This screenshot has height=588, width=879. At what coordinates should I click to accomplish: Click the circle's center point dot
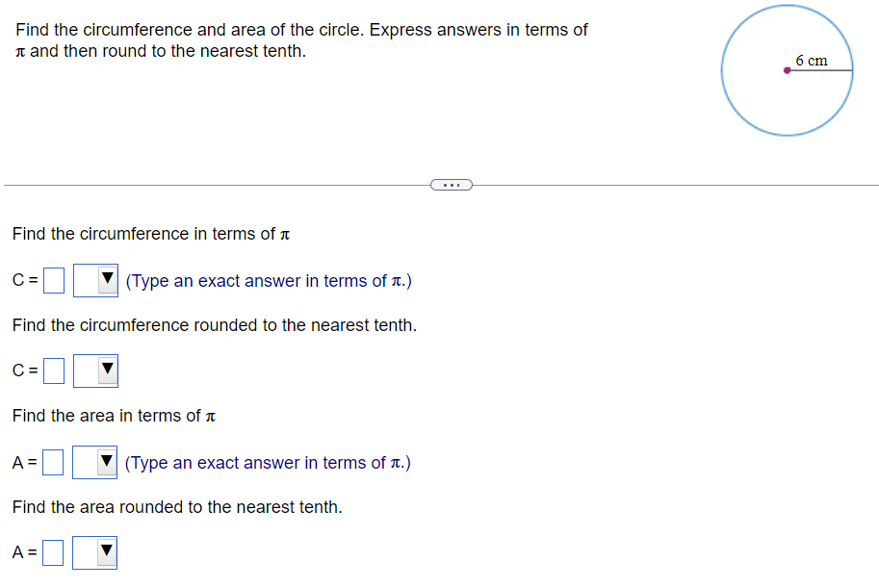pyautogui.click(x=788, y=71)
